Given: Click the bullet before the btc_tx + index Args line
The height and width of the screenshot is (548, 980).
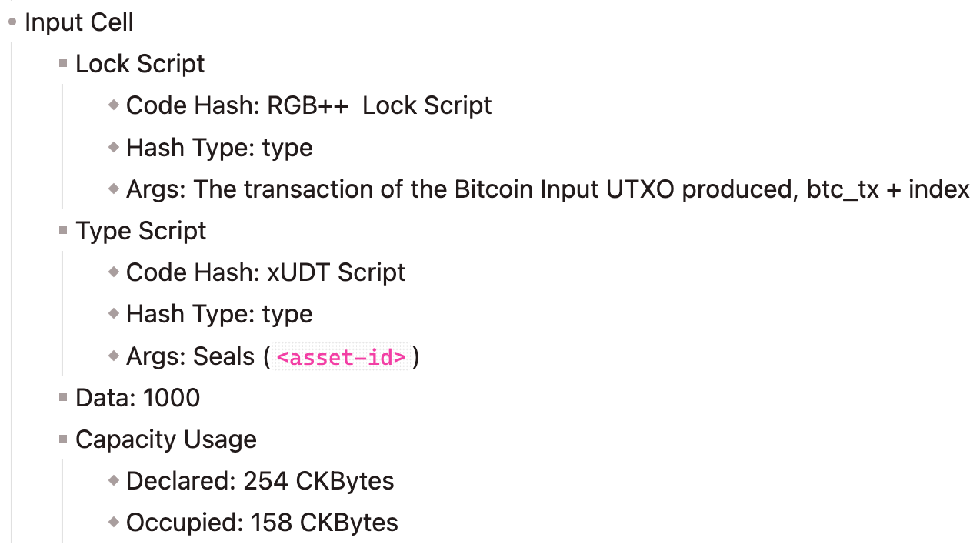Looking at the screenshot, I should pos(114,189).
